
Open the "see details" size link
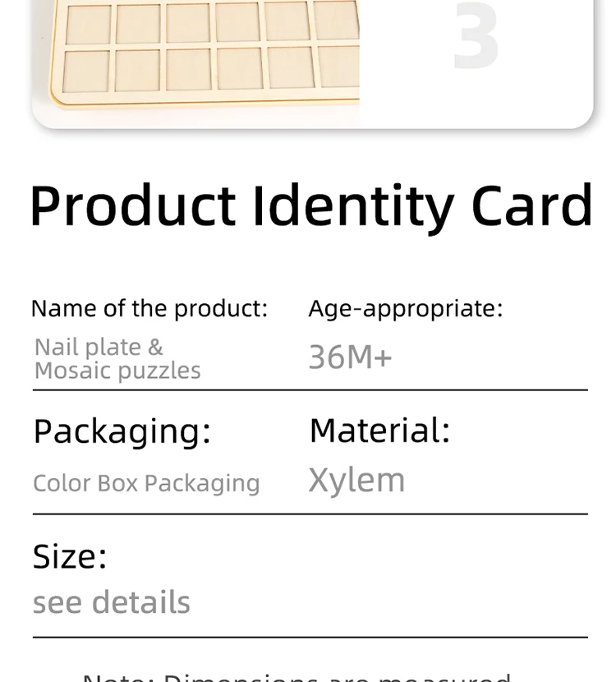pyautogui.click(x=111, y=602)
